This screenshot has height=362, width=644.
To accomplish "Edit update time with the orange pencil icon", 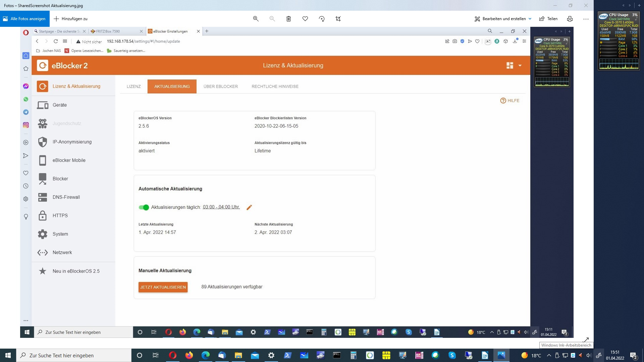I will (x=249, y=207).
